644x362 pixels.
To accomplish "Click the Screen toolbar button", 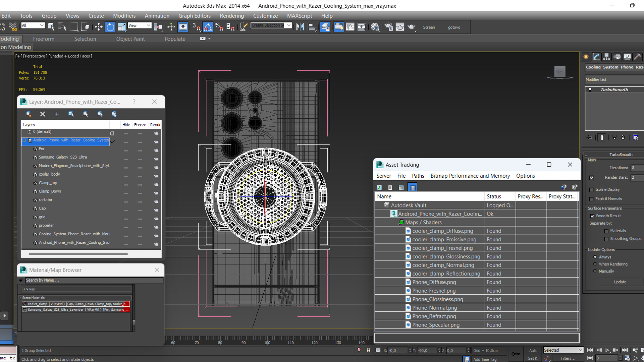I will click(x=429, y=27).
